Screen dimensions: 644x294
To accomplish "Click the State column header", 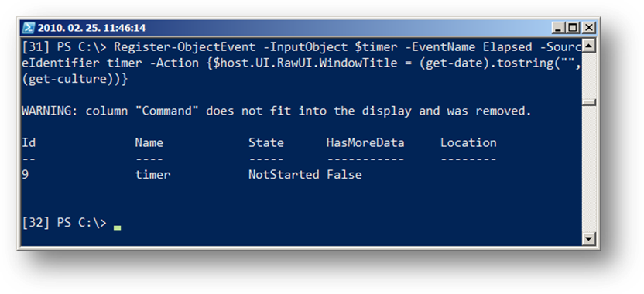I will [265, 143].
